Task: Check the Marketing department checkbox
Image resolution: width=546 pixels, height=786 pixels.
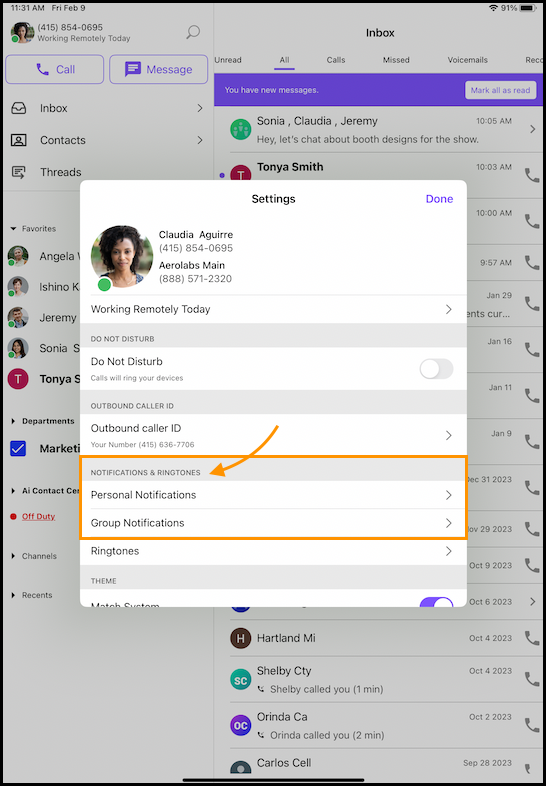Action: 18,449
